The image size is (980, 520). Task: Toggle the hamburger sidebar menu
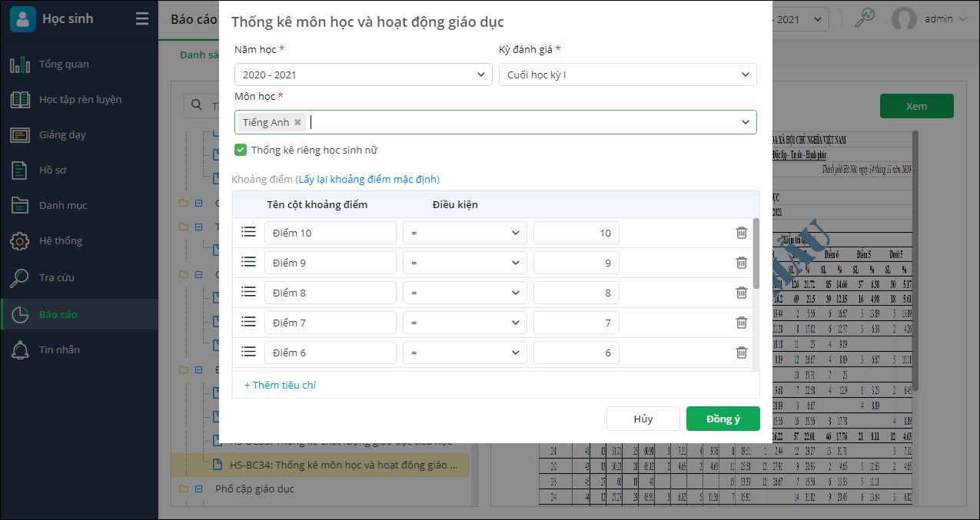[x=142, y=19]
